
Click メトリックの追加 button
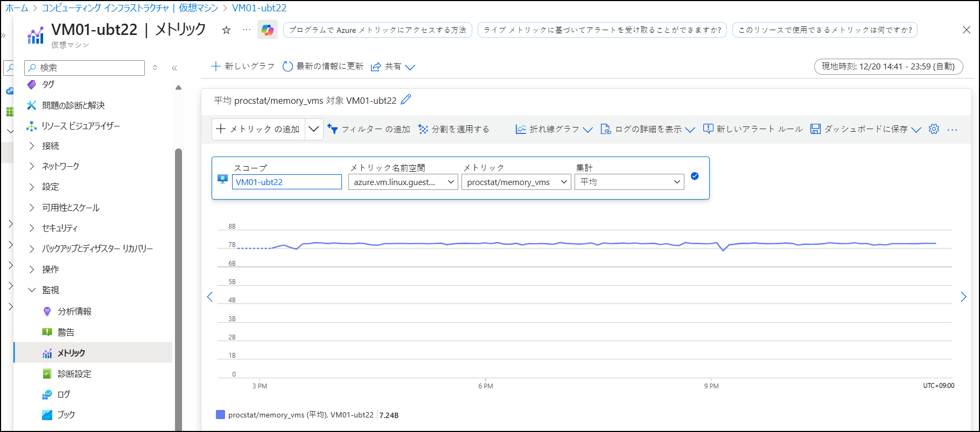click(x=258, y=129)
